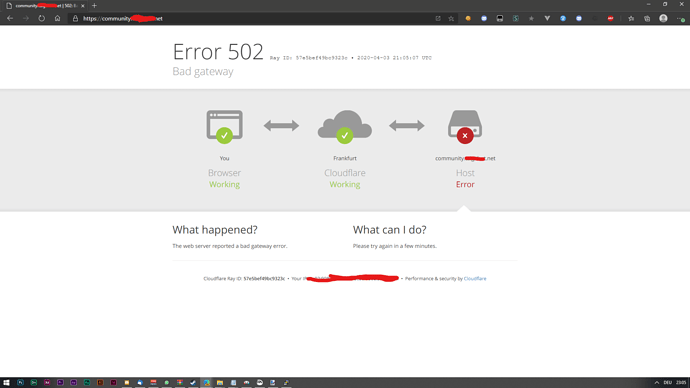Close the community error tab
The width and height of the screenshot is (690, 388).
tap(83, 6)
